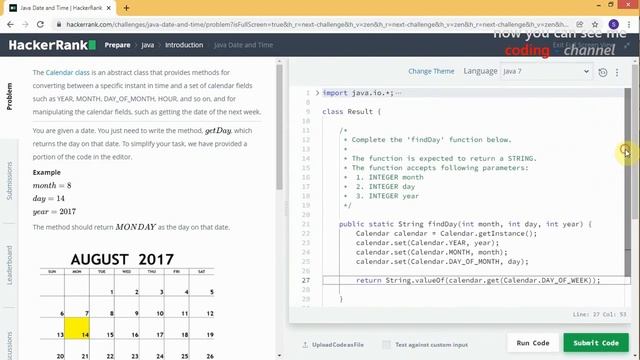
Task: Click Upload Code as File link
Action: [x=338, y=345]
